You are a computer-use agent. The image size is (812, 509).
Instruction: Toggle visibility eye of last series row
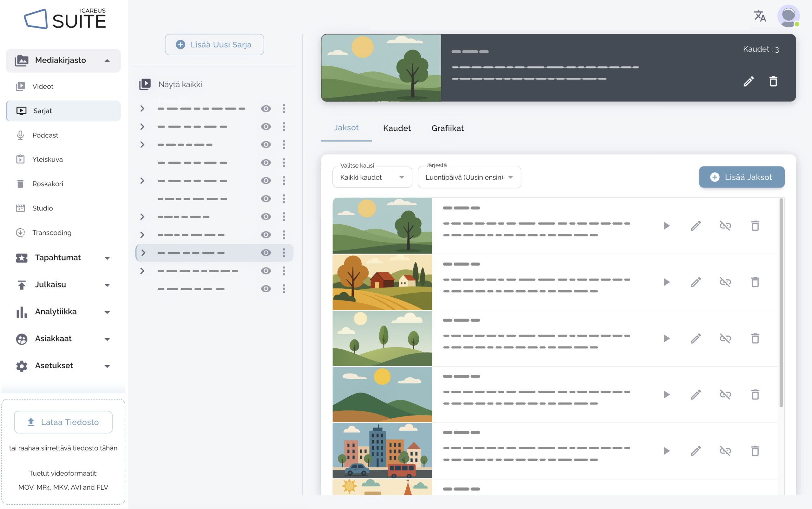click(x=266, y=289)
